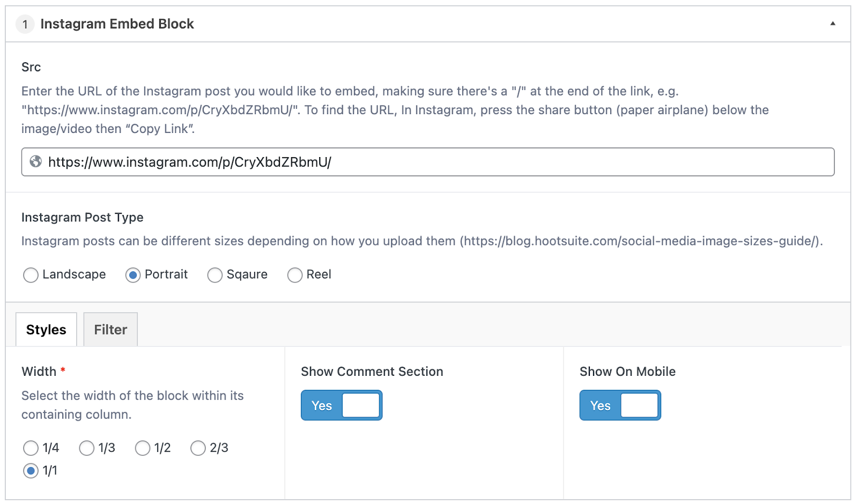Click the Width field label
The image size is (858, 504).
click(39, 372)
